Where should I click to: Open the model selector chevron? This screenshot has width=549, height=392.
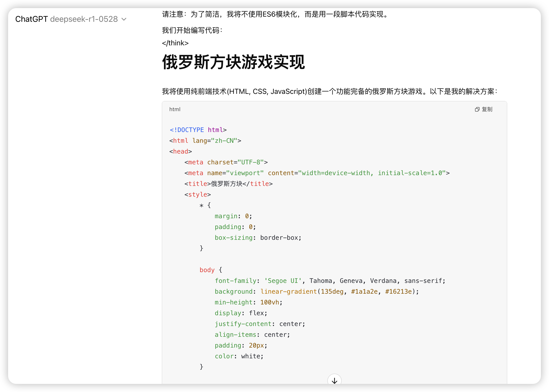tap(124, 19)
